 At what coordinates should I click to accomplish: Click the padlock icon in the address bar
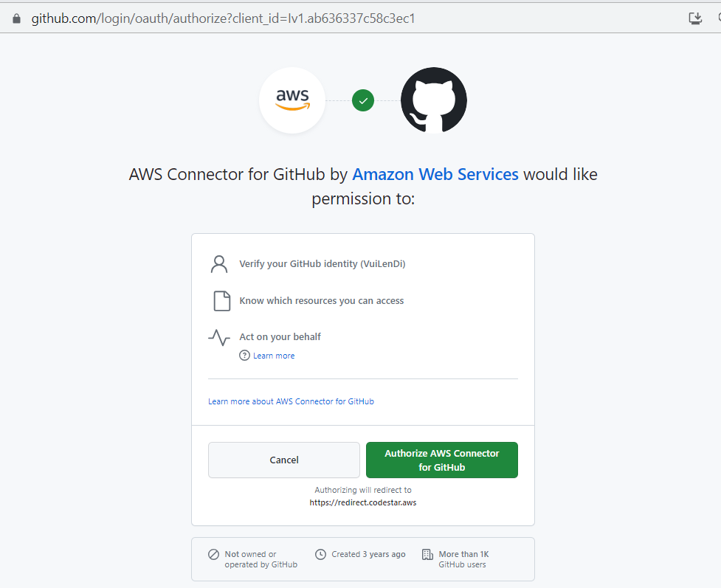pos(16,18)
